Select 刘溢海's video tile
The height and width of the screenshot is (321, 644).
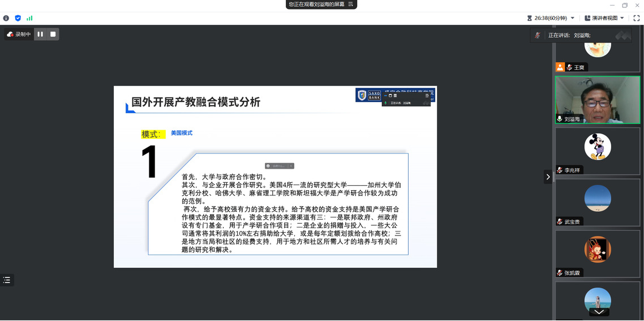597,100
